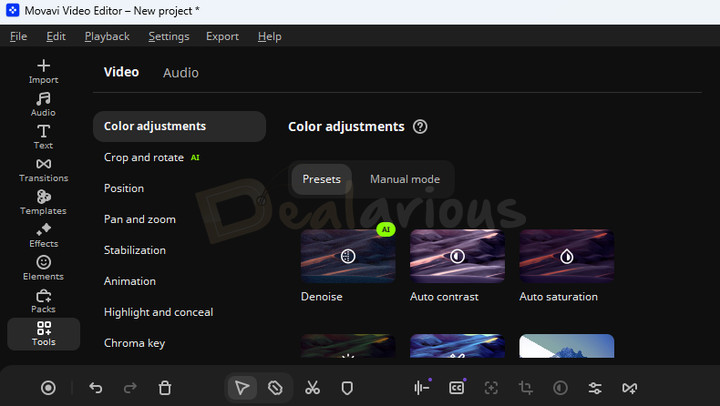
Task: Redo the last undone action
Action: (x=130, y=388)
